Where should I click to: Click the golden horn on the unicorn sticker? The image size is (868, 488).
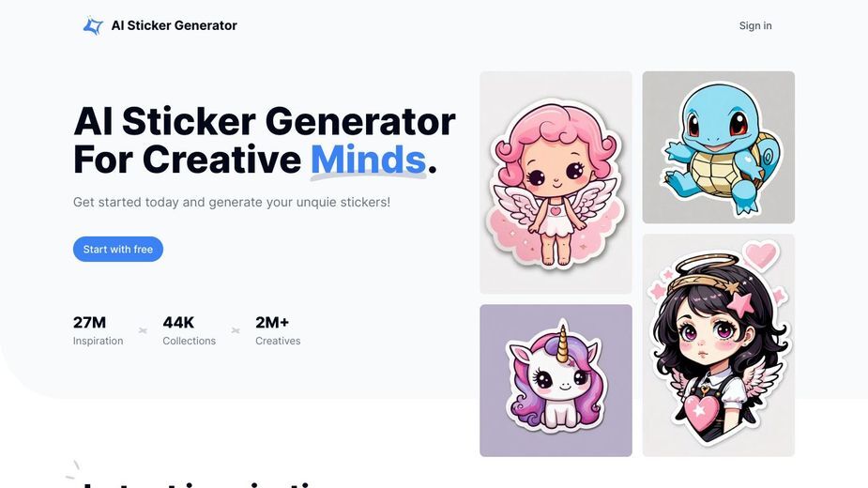(x=562, y=343)
